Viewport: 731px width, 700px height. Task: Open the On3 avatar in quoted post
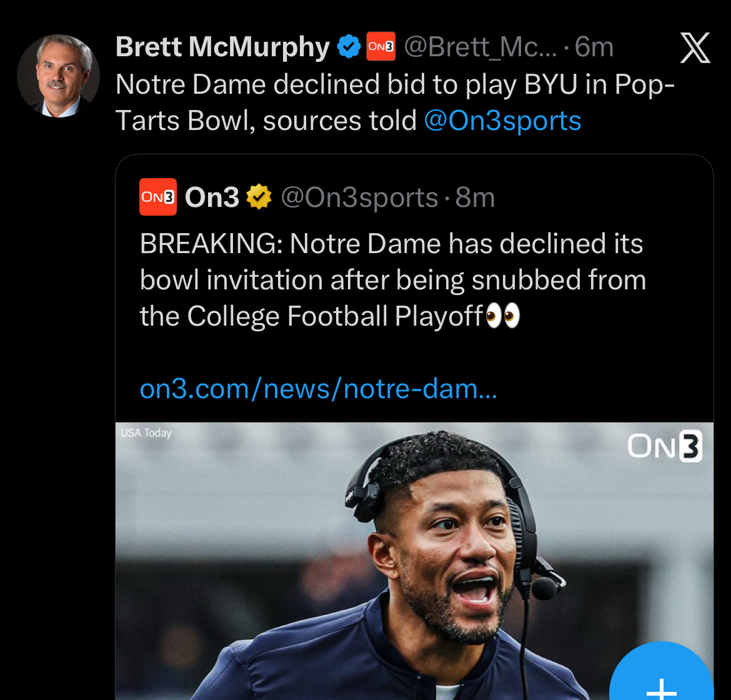coord(157,197)
